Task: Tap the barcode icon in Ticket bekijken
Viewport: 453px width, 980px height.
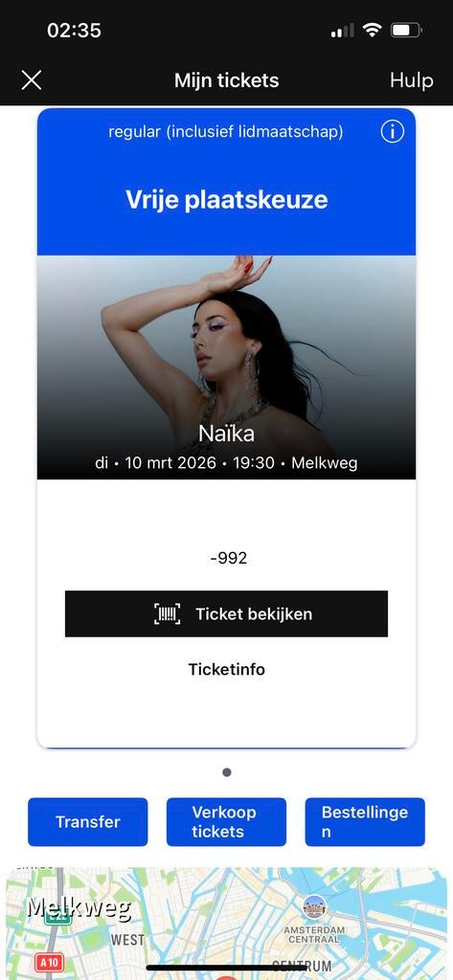Action: click(x=167, y=613)
